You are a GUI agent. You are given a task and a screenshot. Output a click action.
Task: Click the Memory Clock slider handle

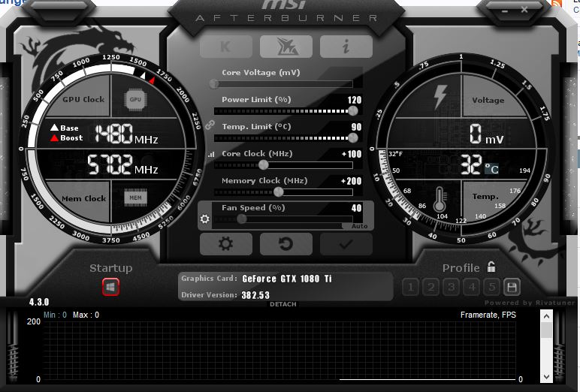278,192
